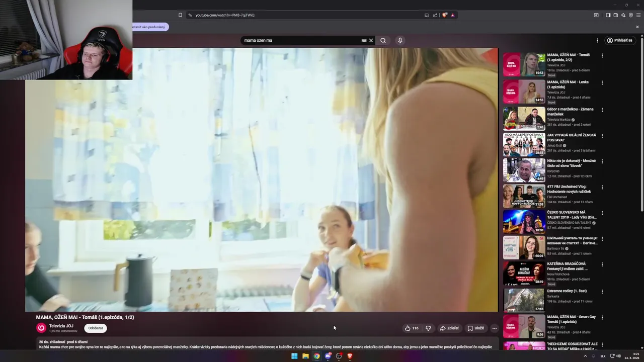This screenshot has width=644, height=362.
Task: Save video with Uložiť button
Action: 475,328
